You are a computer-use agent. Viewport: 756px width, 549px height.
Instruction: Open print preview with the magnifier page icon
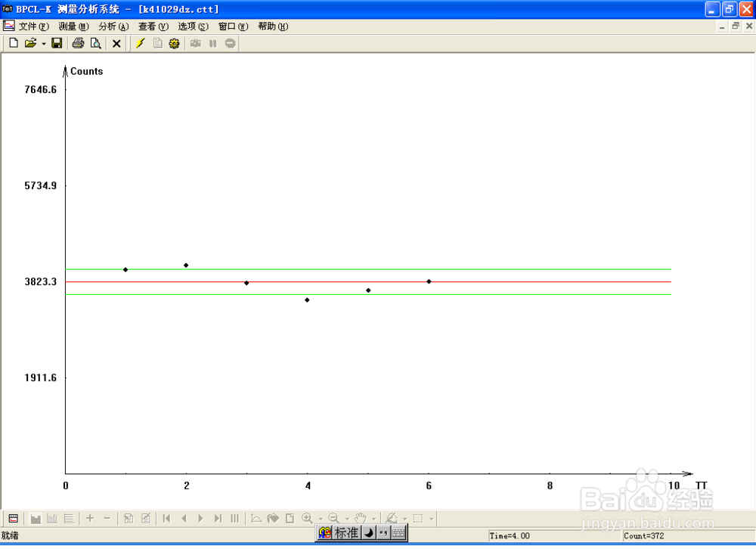pyautogui.click(x=95, y=43)
